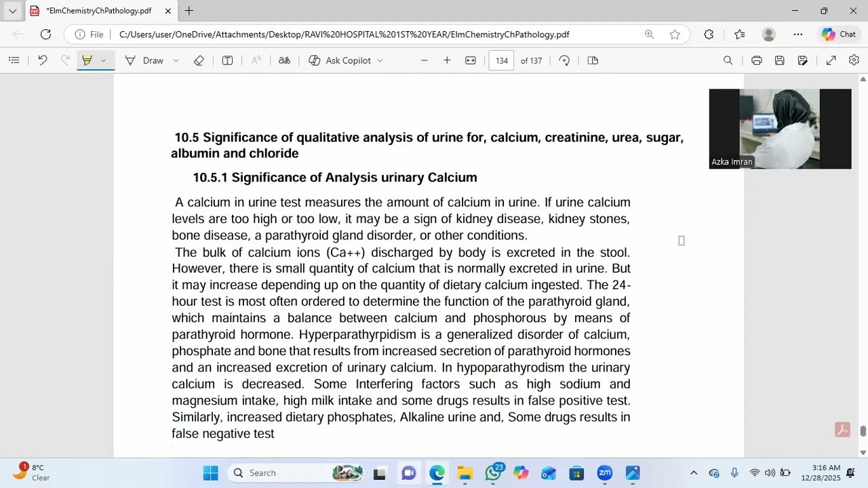
Task: Open Settings and more menu
Action: coord(798,34)
